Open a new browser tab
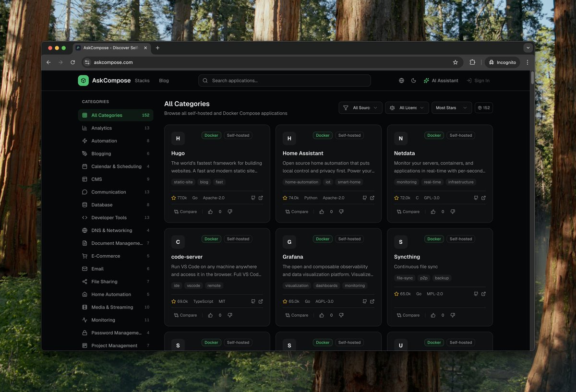The image size is (576, 392). pos(157,48)
